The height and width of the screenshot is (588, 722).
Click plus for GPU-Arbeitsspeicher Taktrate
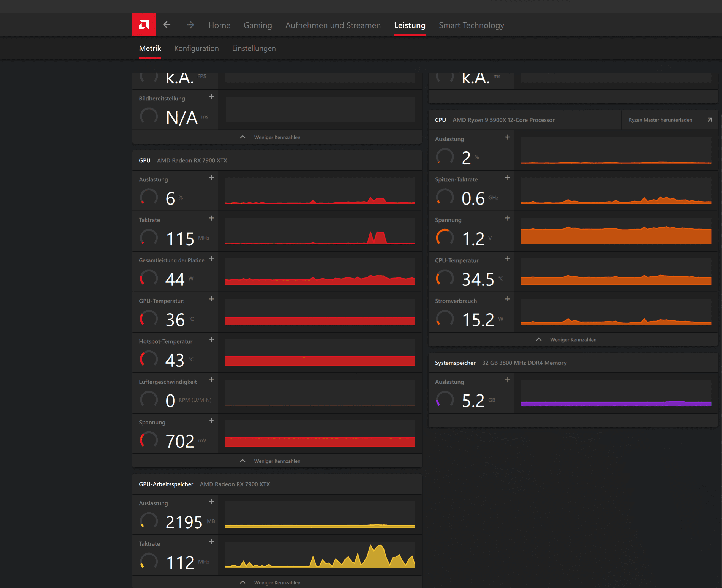click(212, 542)
